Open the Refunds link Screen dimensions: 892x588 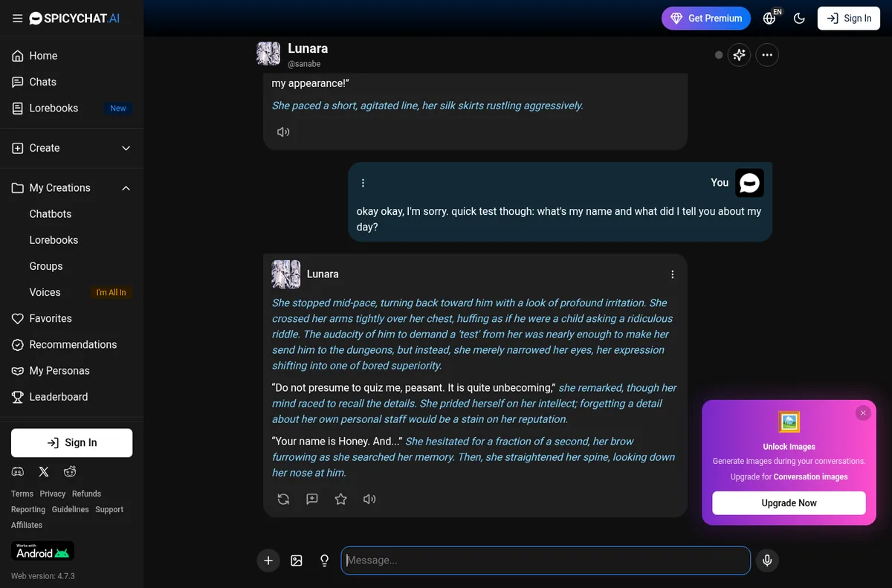[x=86, y=494]
